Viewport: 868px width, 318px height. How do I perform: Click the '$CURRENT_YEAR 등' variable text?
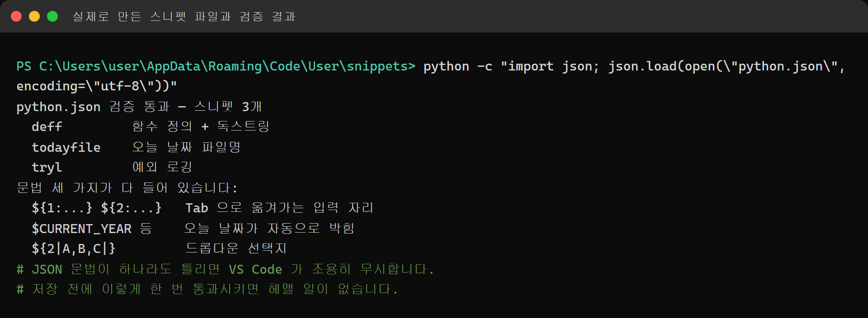point(92,228)
